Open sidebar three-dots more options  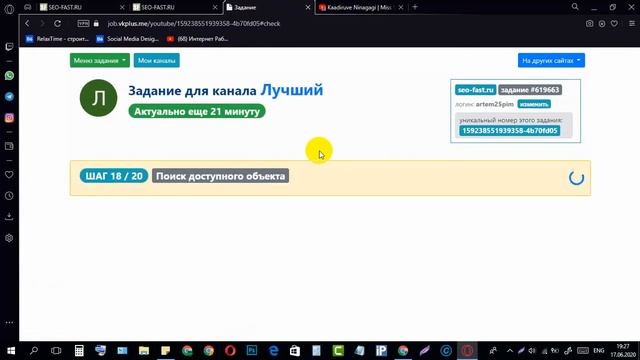pyautogui.click(x=9, y=322)
